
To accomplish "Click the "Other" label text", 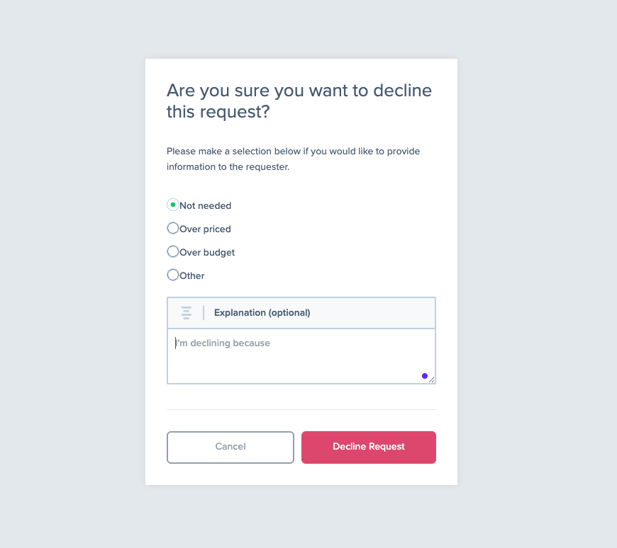I will (x=192, y=276).
